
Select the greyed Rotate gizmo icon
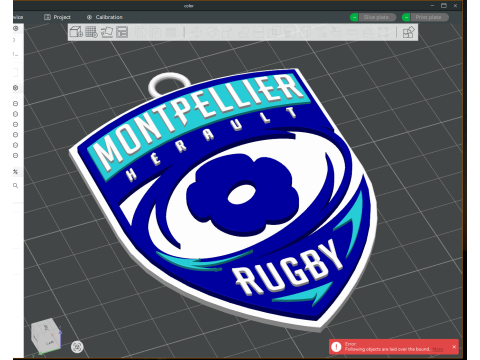tap(213, 32)
